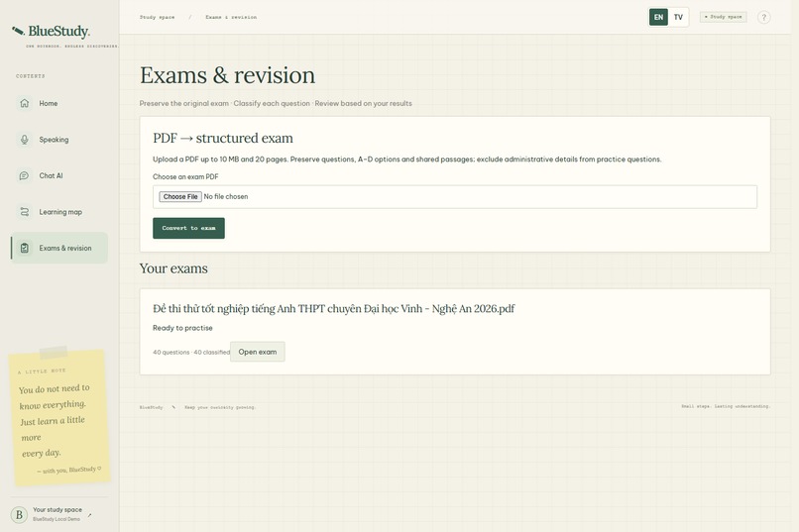Viewport: 799px width, 532px height.
Task: Click 'Upload a PDF up to 10 MB' description
Action: (407, 160)
